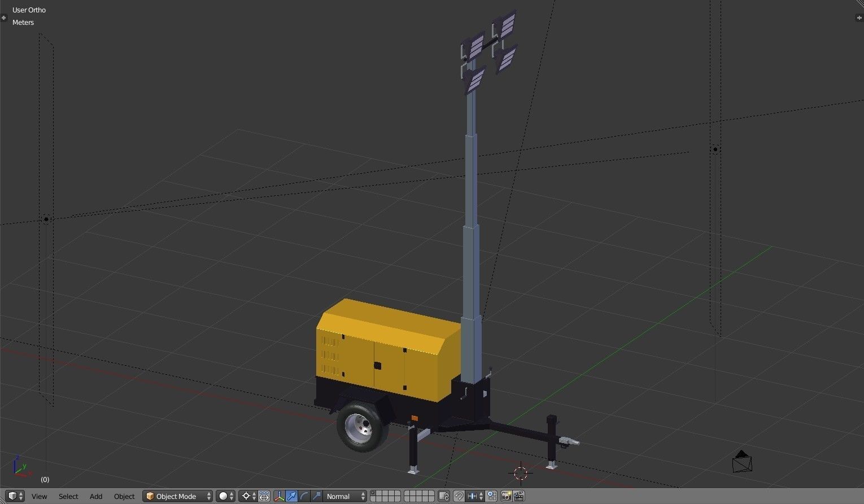Open the View menu
The height and width of the screenshot is (504, 864).
coord(39,496)
